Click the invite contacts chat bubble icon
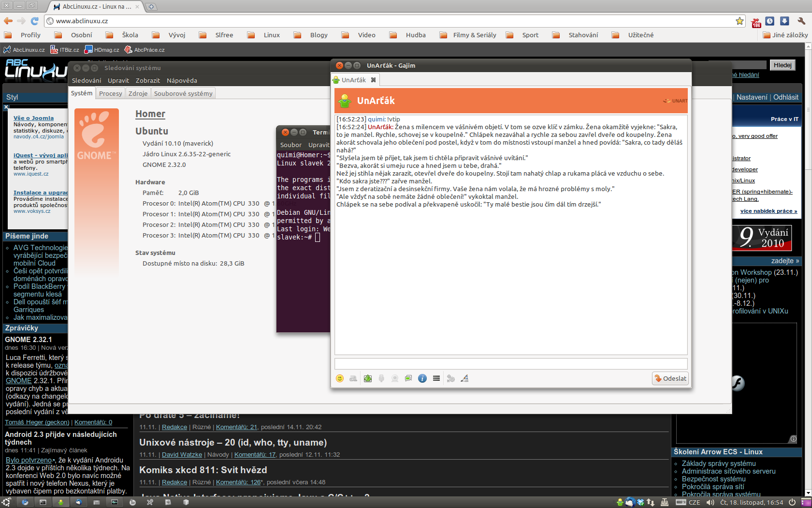 click(408, 378)
